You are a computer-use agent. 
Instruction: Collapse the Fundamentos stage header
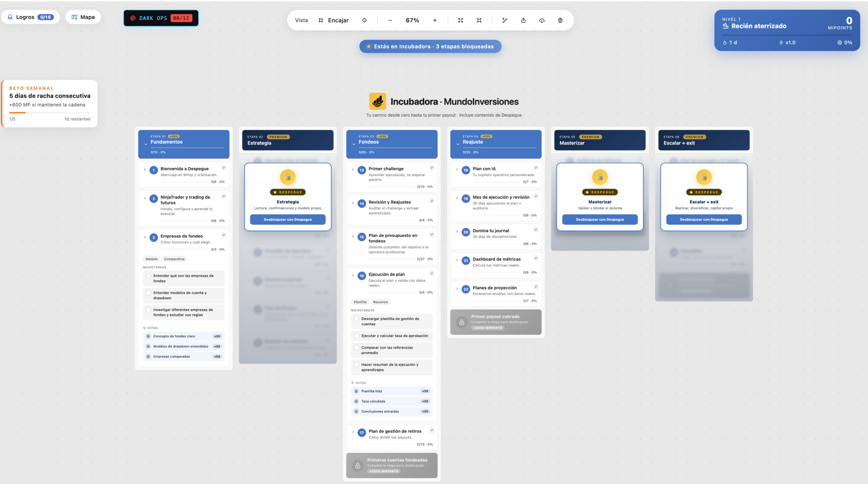(x=146, y=144)
